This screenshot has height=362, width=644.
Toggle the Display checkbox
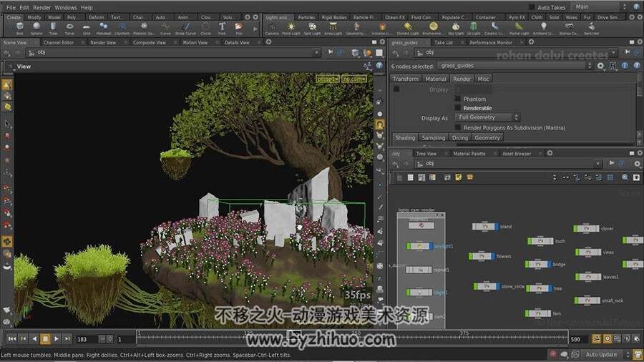click(396, 89)
